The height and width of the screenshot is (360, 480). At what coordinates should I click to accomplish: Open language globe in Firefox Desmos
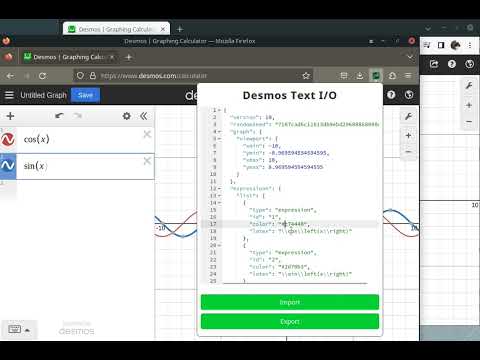[x=409, y=95]
